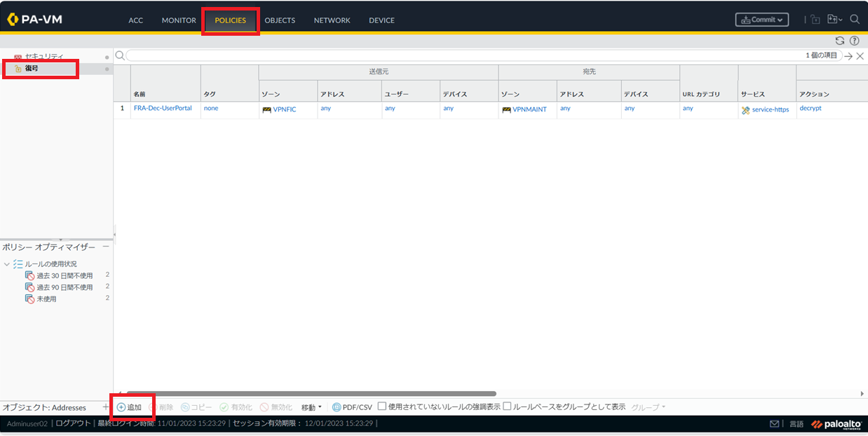Open the OBJECTS tab

280,20
